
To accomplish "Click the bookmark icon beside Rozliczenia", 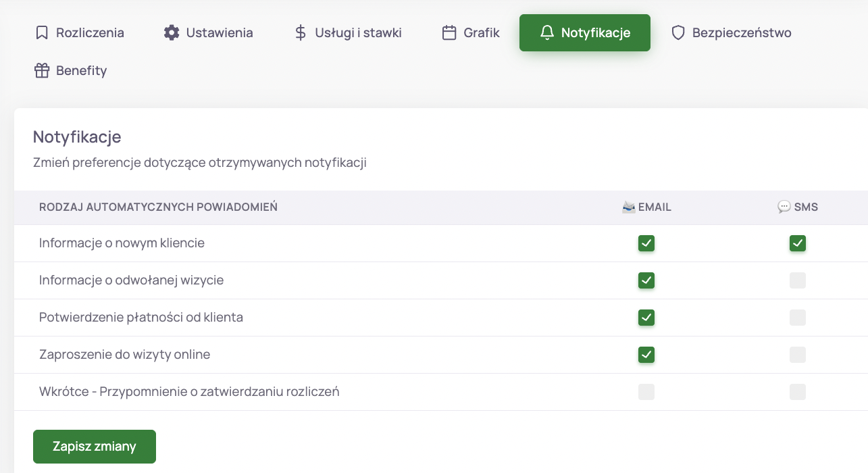I will coord(42,32).
